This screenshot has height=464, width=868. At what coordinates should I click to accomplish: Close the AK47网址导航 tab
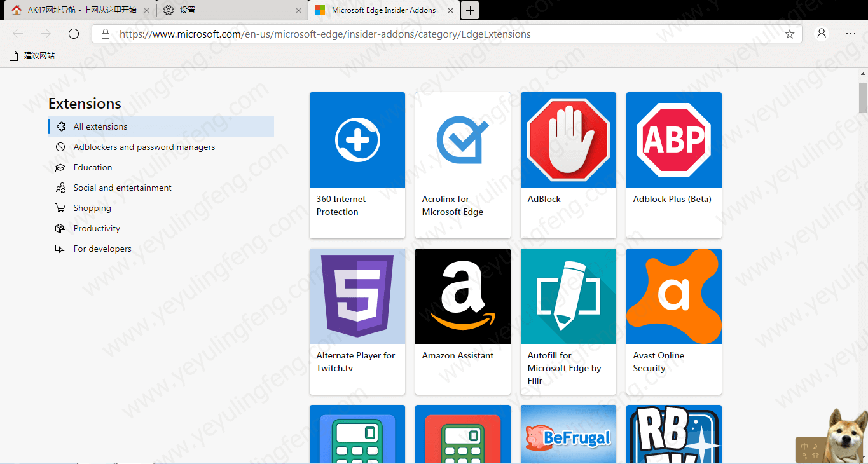(146, 10)
